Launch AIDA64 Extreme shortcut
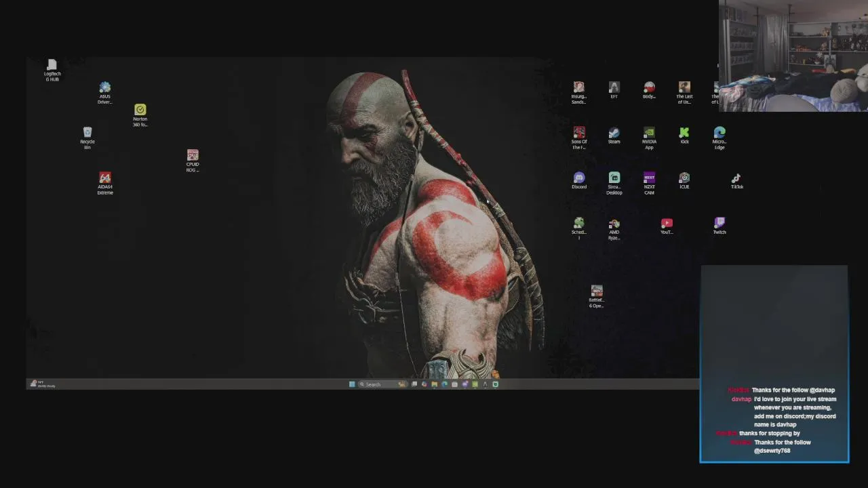 (x=104, y=183)
